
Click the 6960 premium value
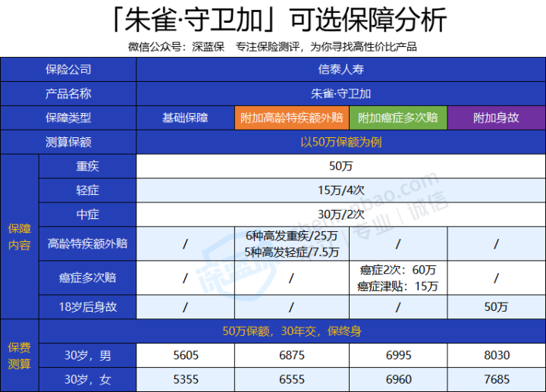(398, 379)
